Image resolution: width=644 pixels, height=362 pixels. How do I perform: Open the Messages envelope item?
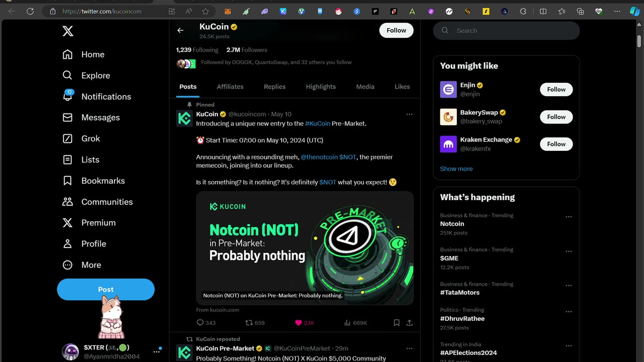point(91,117)
